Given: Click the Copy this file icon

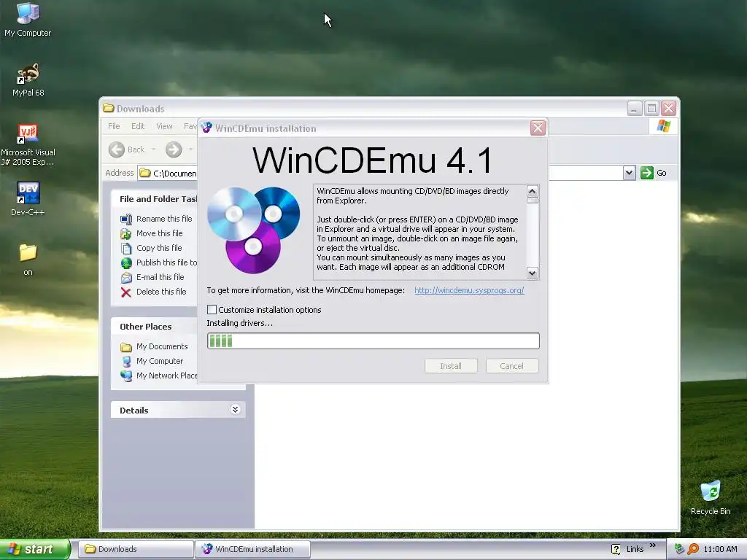Looking at the screenshot, I should 126,248.
